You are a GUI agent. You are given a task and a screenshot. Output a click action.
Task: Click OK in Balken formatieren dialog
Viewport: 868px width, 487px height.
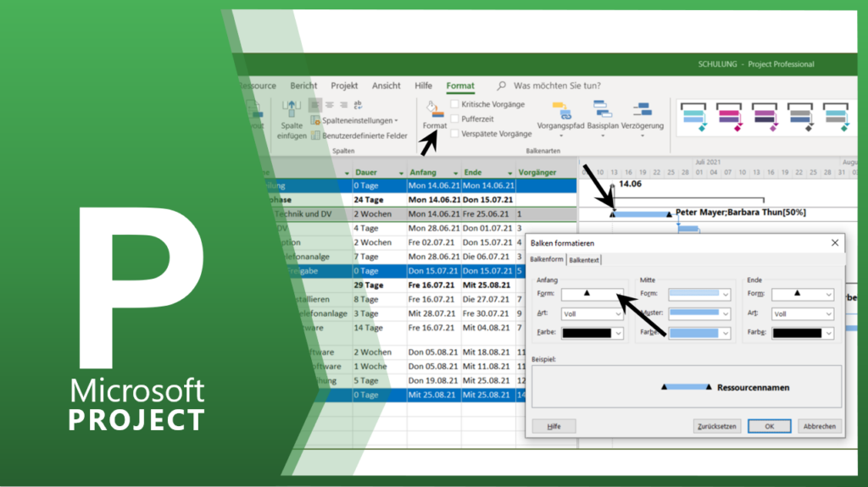tap(769, 426)
